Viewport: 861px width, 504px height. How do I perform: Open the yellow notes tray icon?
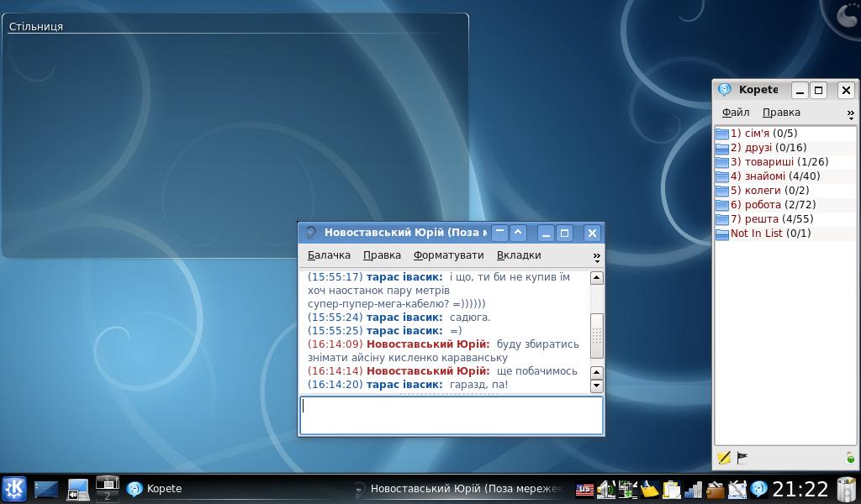pyautogui.click(x=649, y=489)
